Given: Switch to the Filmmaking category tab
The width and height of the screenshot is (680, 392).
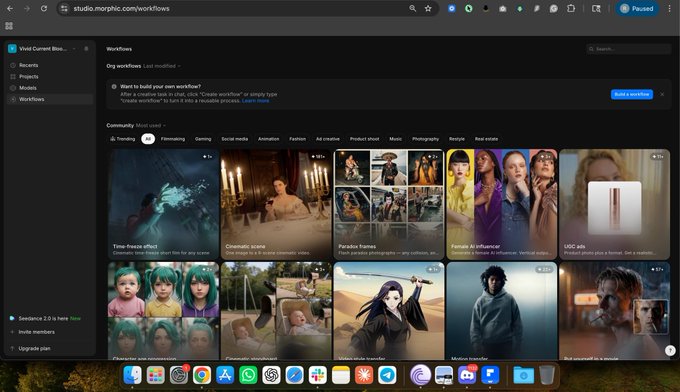Looking at the screenshot, I should [x=173, y=139].
